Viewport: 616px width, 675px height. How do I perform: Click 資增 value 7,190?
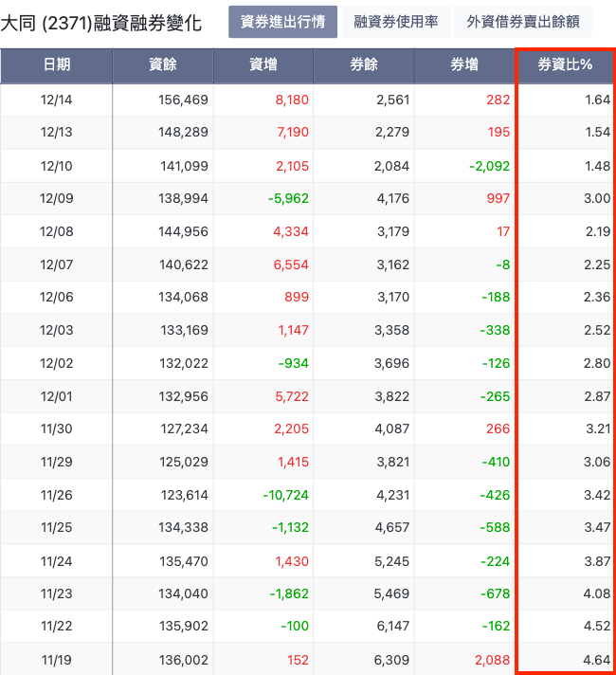click(293, 132)
